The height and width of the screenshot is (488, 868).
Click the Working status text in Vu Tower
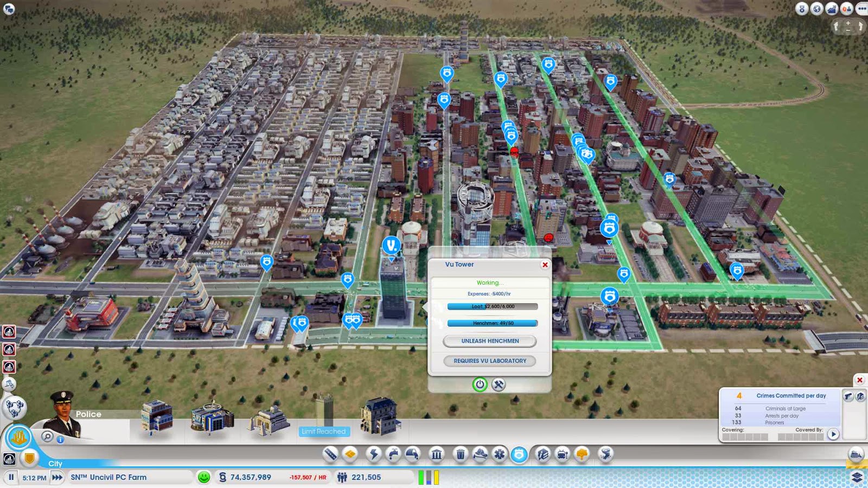tap(490, 282)
